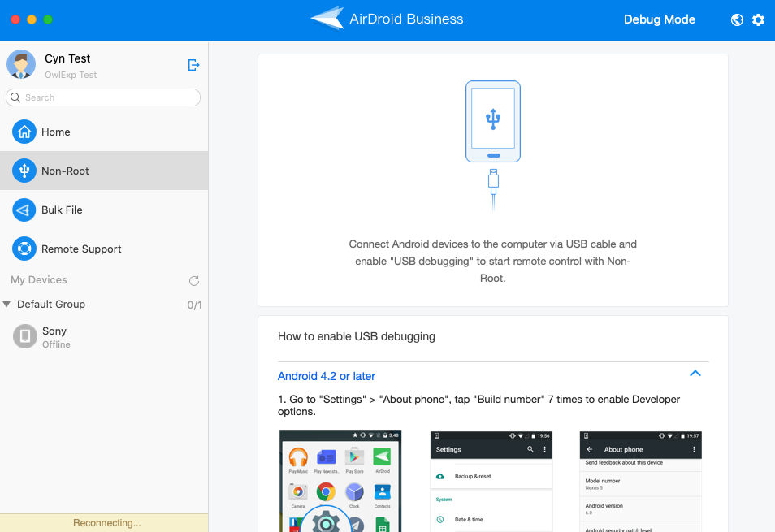Click the Sony device icon

coord(24,336)
